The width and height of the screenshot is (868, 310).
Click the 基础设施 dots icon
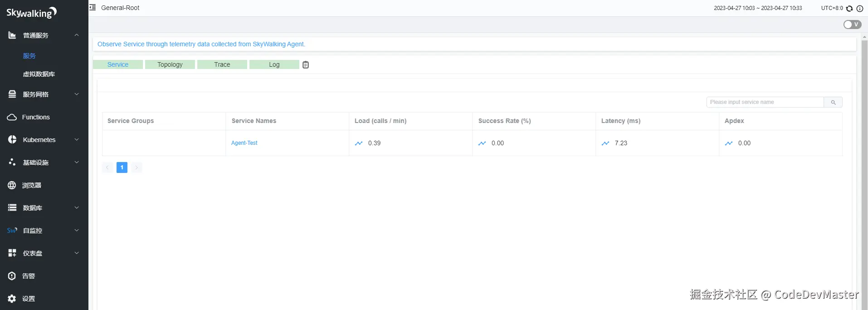coord(12,162)
